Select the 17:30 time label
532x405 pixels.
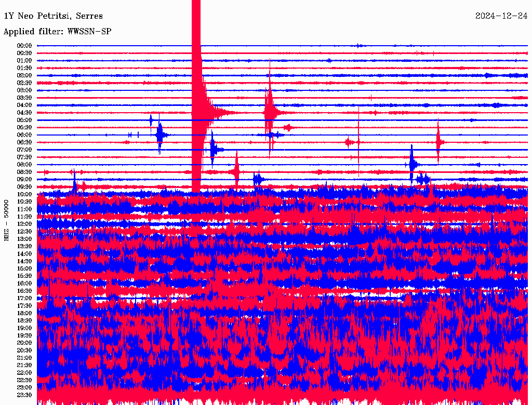[x=24, y=306]
